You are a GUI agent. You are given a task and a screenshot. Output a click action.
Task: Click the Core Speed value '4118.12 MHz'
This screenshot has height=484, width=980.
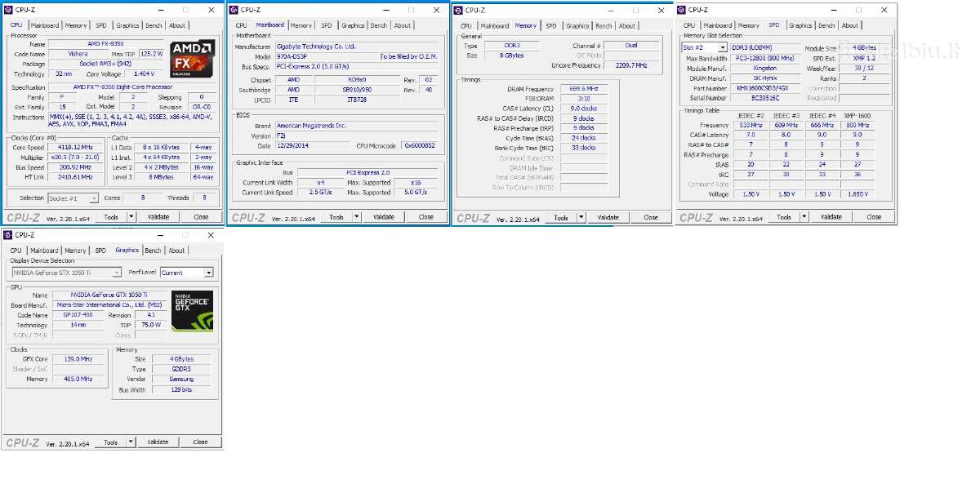[76, 148]
